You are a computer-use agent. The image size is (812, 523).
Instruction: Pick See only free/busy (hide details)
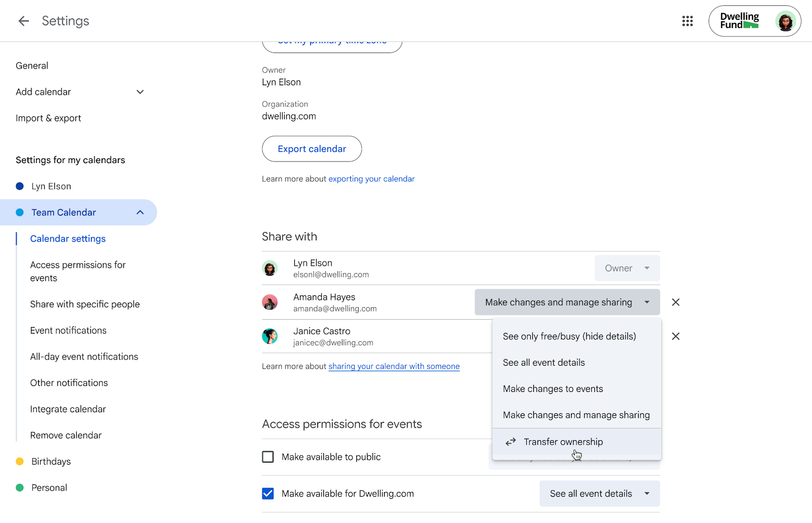(569, 336)
